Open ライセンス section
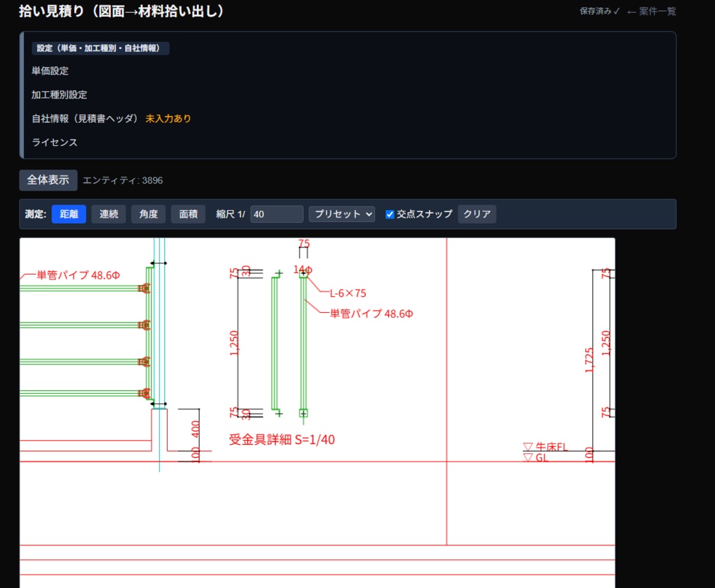 tap(54, 142)
